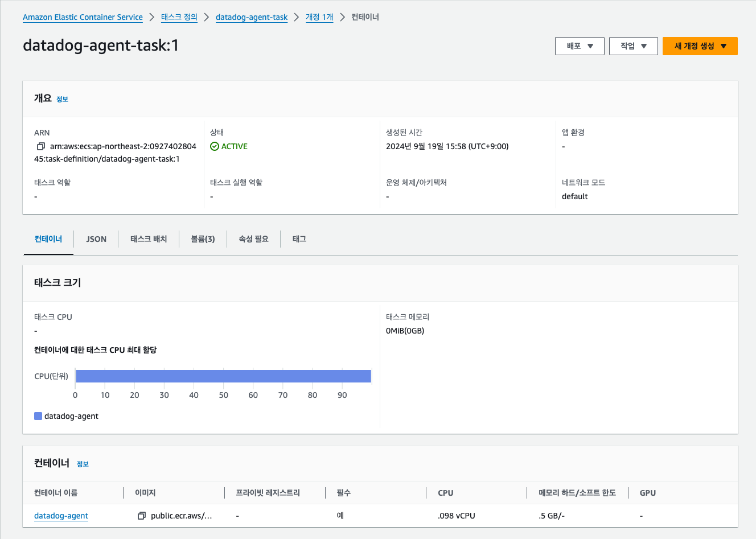Click the 필수 column header
The image size is (756, 539).
pyautogui.click(x=343, y=493)
